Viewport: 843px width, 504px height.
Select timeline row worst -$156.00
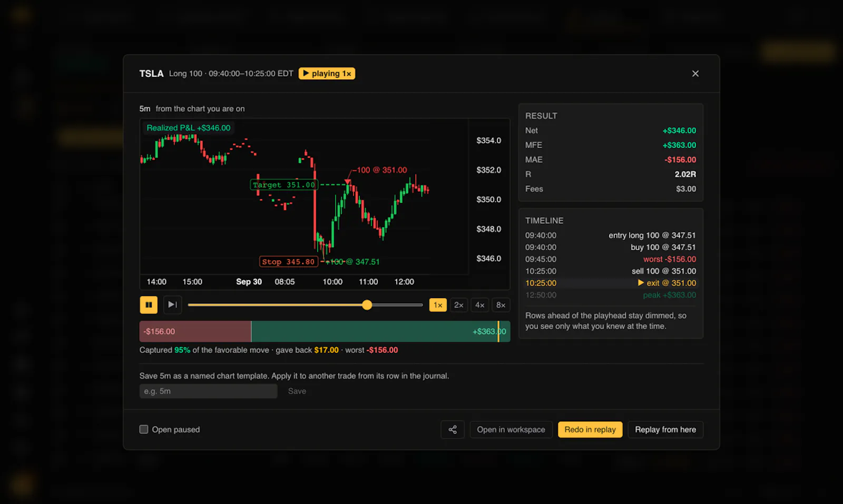[611, 260]
